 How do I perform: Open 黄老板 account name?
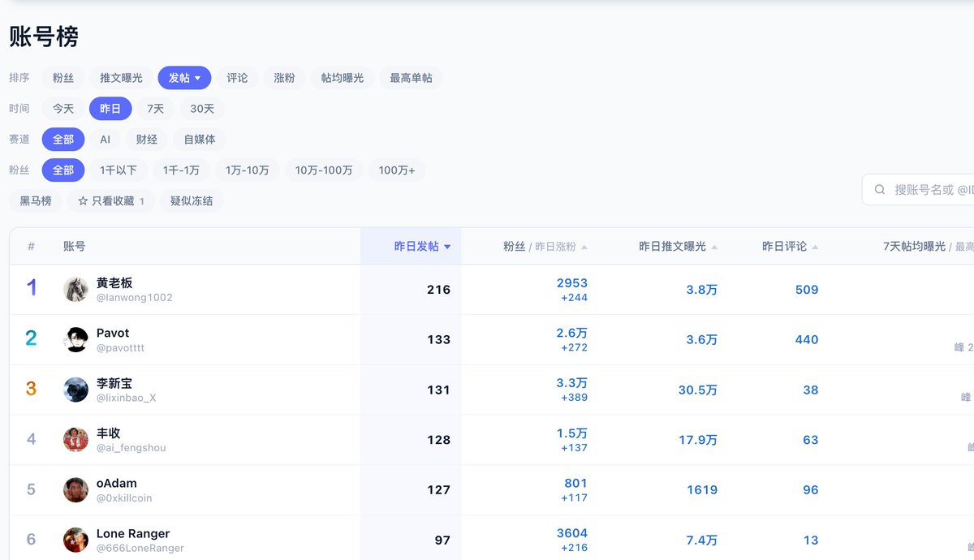(114, 283)
